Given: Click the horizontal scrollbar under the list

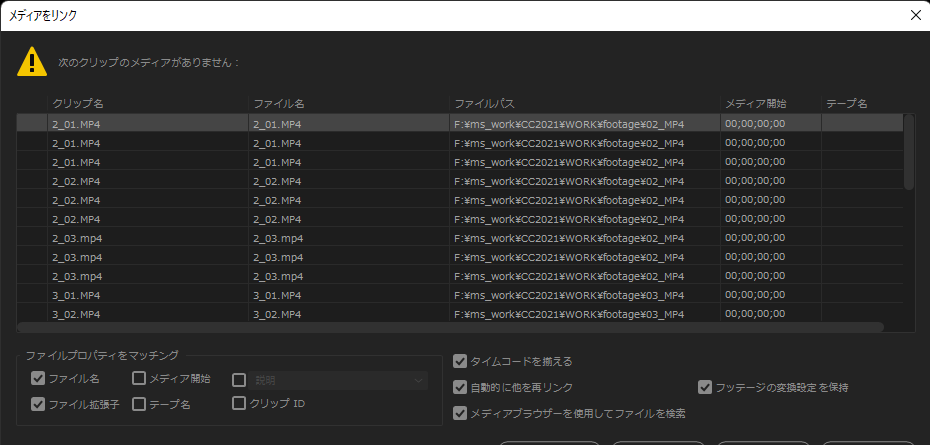Looking at the screenshot, I should point(450,327).
